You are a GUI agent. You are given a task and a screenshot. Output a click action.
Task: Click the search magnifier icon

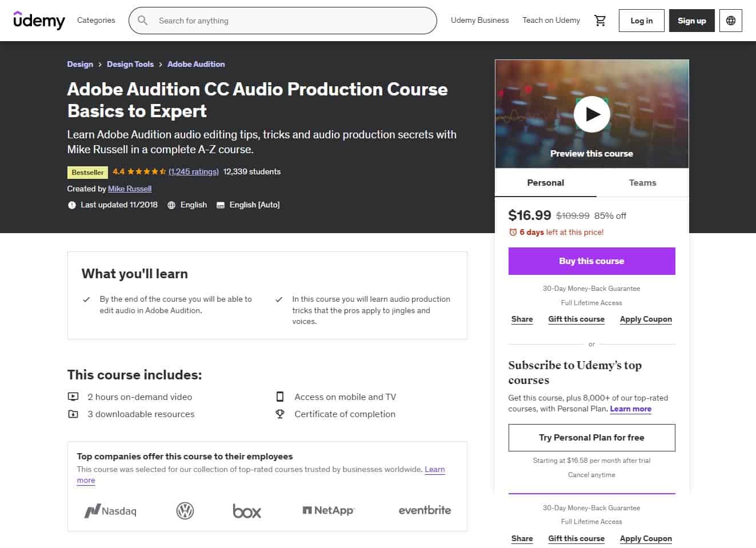pos(143,21)
